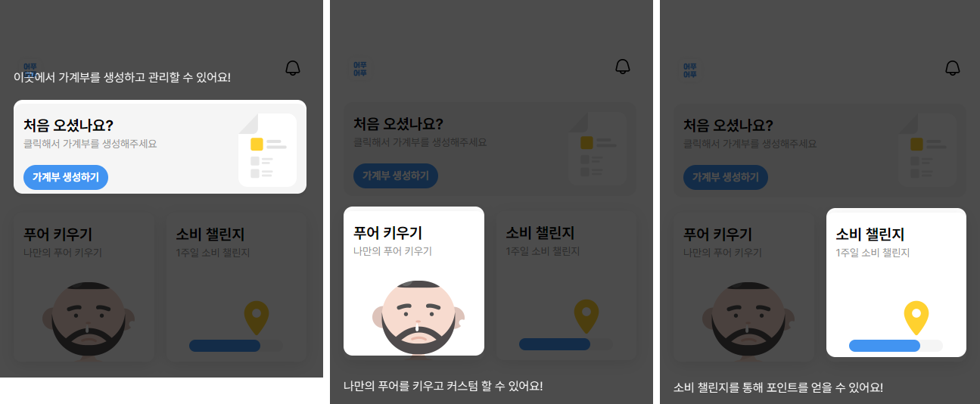Click the notification bell in the first screen
980x404 pixels.
coord(293,68)
